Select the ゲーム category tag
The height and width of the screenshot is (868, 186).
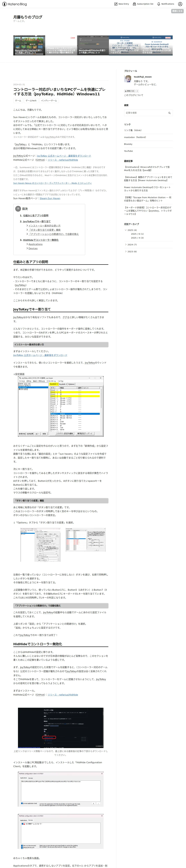click(18, 101)
